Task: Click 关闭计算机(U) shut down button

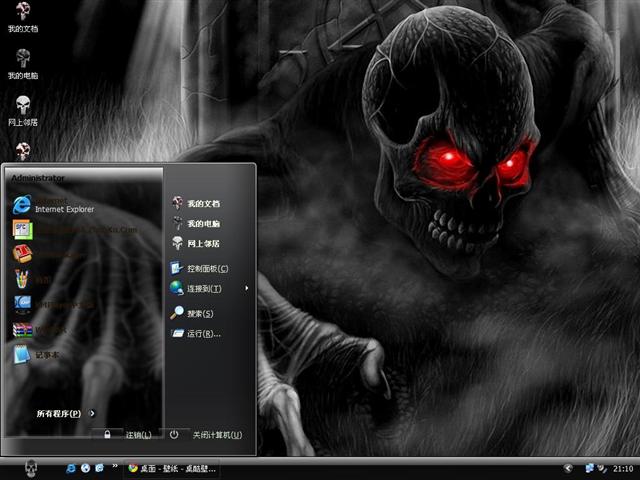Action: click(217, 435)
